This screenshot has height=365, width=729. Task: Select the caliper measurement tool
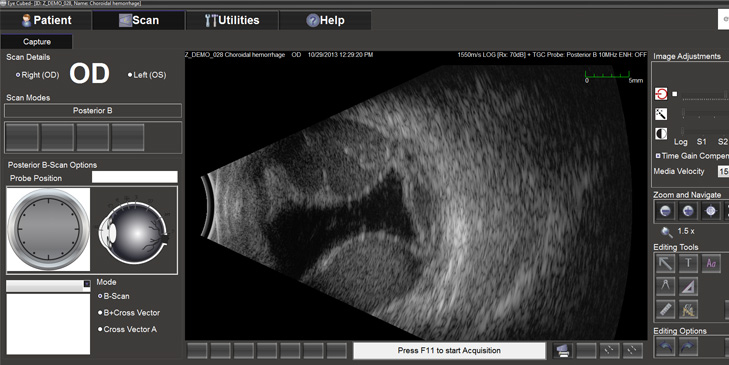[x=665, y=286]
